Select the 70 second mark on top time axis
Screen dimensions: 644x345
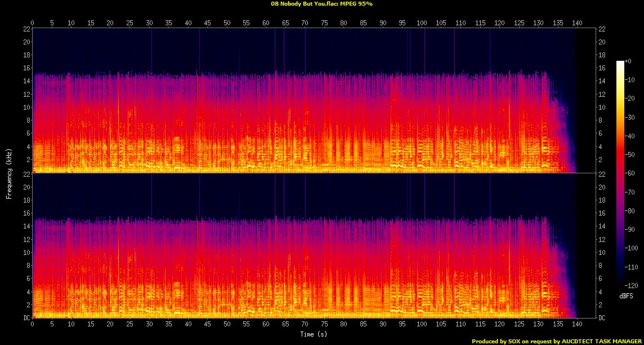(x=305, y=23)
